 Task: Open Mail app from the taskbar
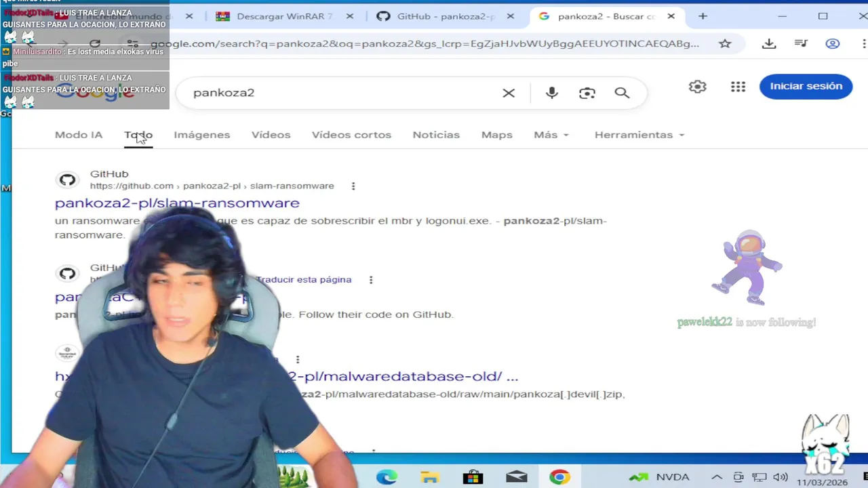click(516, 477)
